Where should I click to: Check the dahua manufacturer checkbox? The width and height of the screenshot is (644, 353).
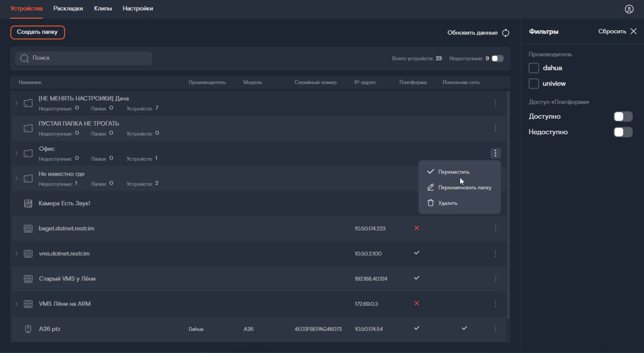pos(534,68)
